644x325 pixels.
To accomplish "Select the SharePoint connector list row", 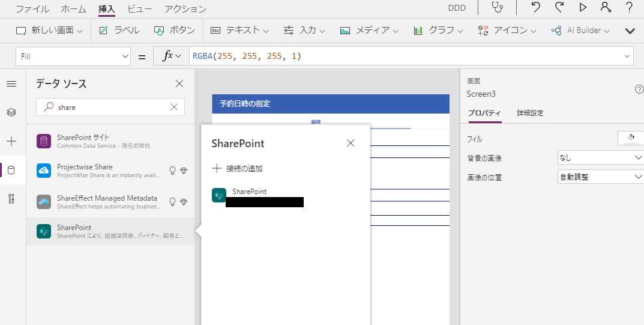I will pos(110,231).
